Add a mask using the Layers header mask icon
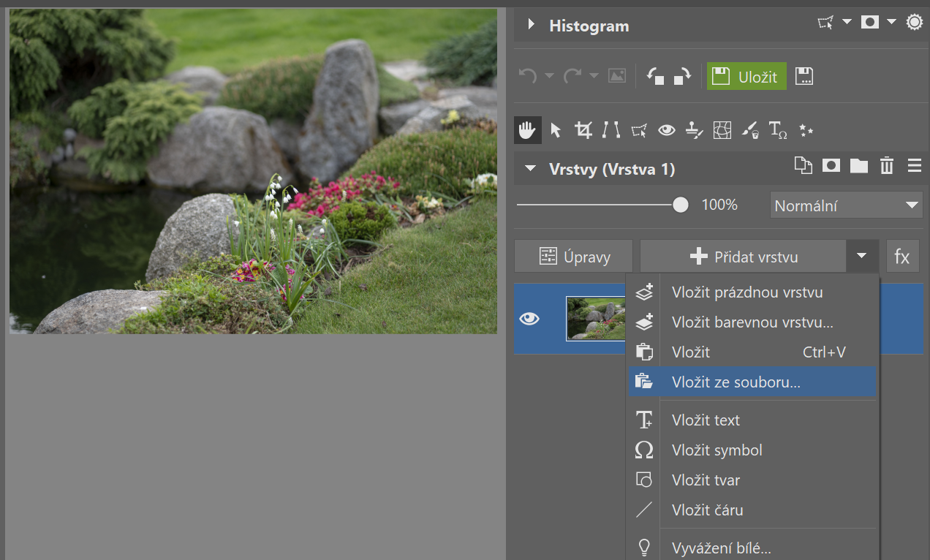930x560 pixels. (831, 166)
